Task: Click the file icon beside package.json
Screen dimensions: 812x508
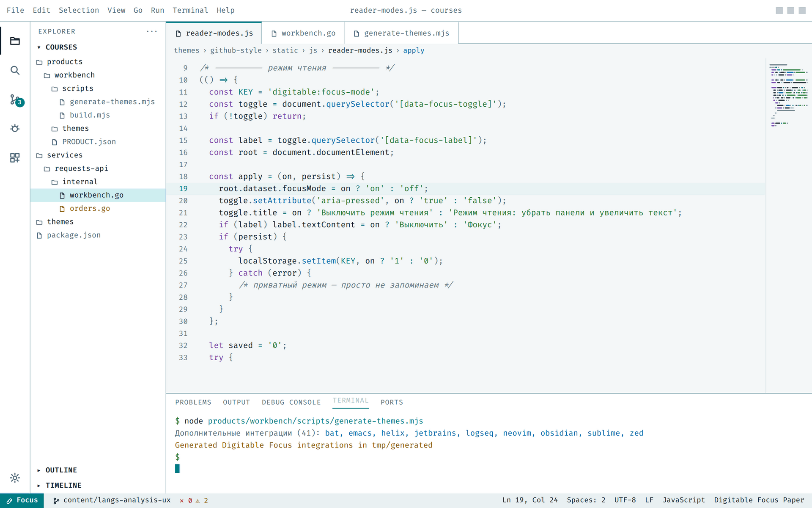Action: pyautogui.click(x=39, y=235)
